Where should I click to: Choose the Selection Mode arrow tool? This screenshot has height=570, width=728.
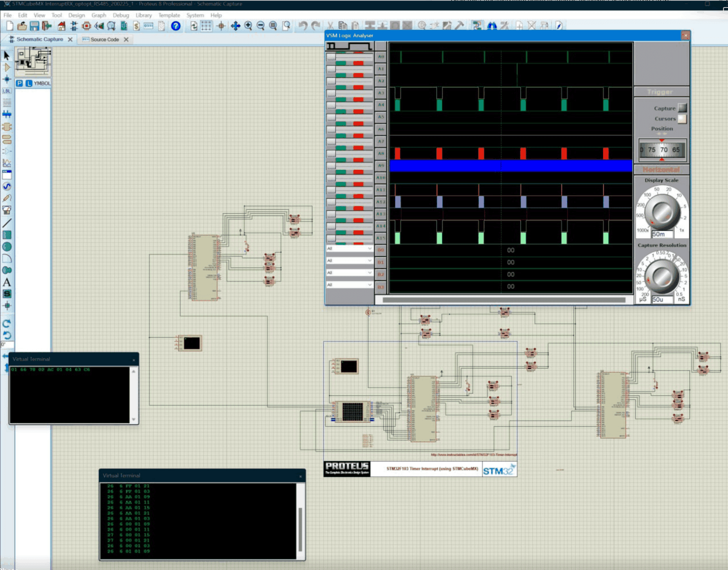(x=7, y=55)
